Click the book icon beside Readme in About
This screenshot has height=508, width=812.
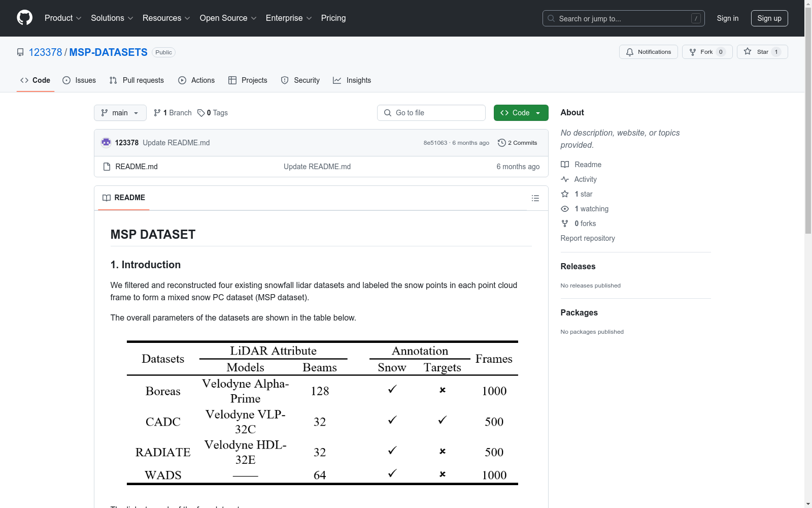(565, 165)
